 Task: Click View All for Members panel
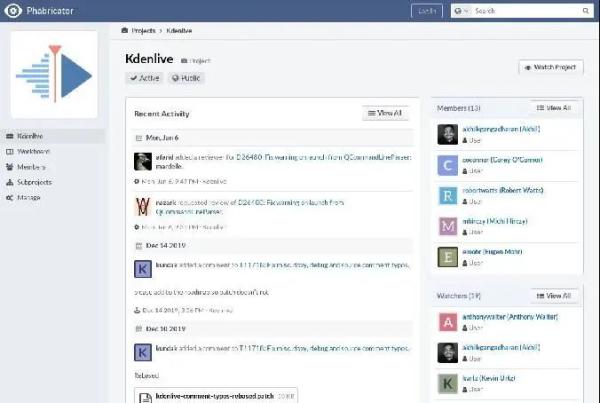tap(553, 107)
